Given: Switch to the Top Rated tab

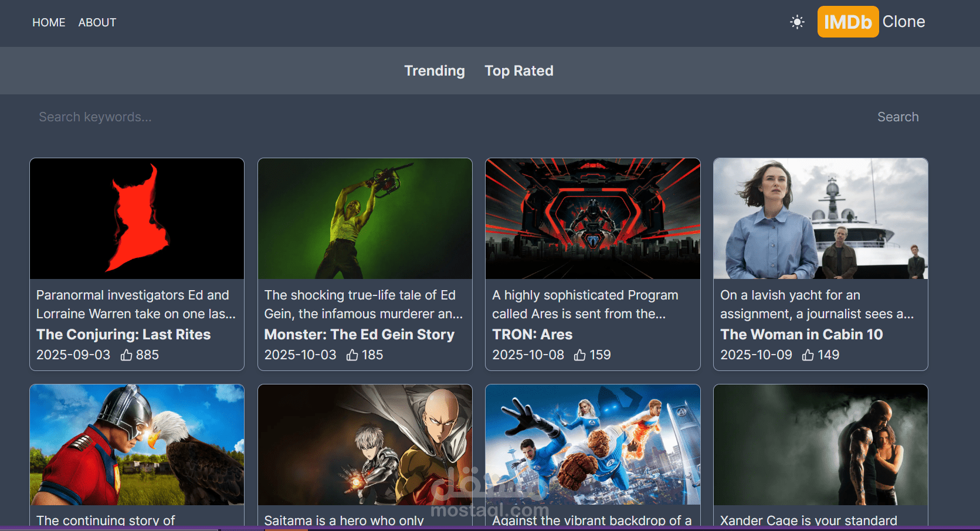Looking at the screenshot, I should coord(519,71).
